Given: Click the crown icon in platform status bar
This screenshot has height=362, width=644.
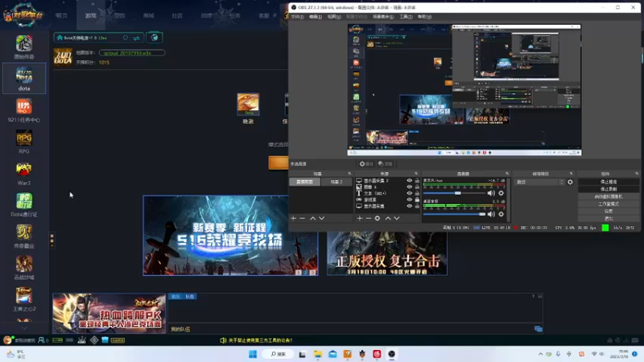Looking at the screenshot, I should pyautogui.click(x=82, y=339).
